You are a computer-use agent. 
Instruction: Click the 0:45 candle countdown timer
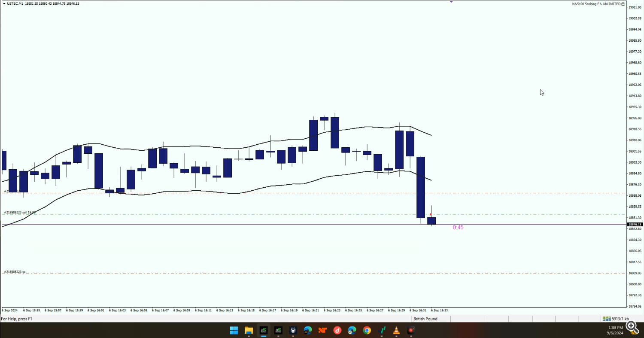458,227
